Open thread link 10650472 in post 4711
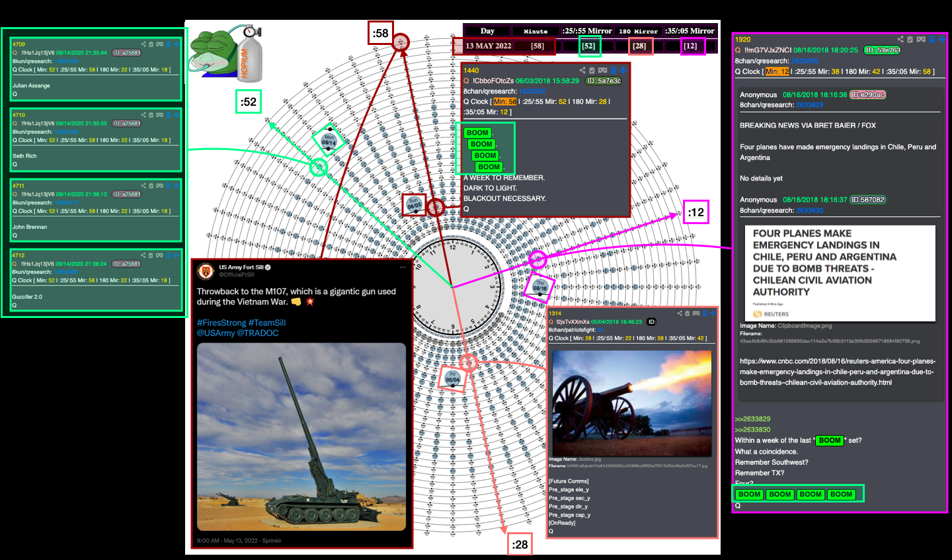The height and width of the screenshot is (560, 952). tap(66, 202)
